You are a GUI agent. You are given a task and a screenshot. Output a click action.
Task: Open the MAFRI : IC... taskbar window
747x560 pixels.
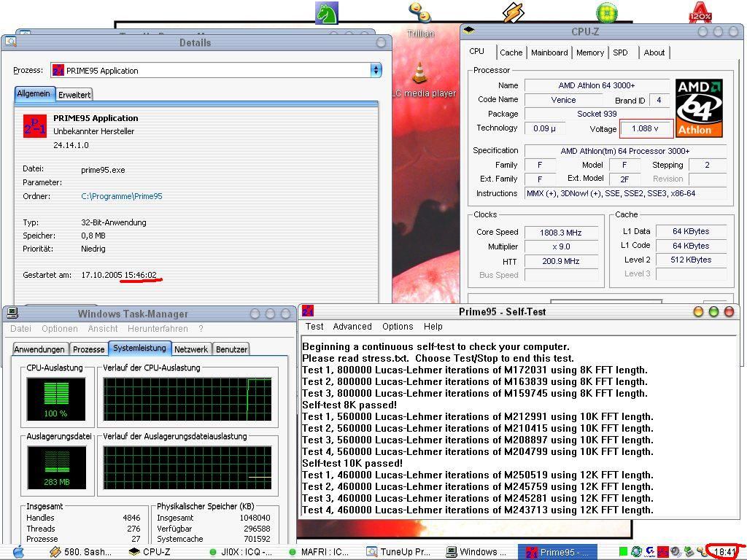click(320, 552)
